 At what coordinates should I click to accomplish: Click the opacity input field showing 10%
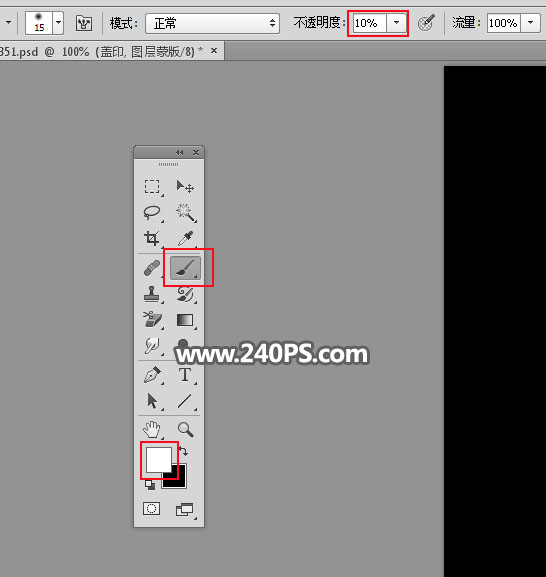tap(369, 23)
